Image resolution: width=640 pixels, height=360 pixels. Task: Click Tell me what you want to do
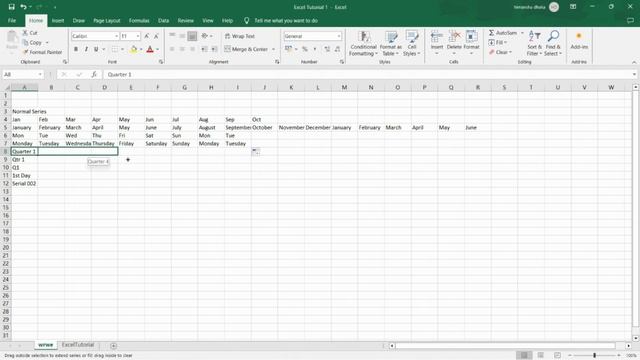click(286, 20)
